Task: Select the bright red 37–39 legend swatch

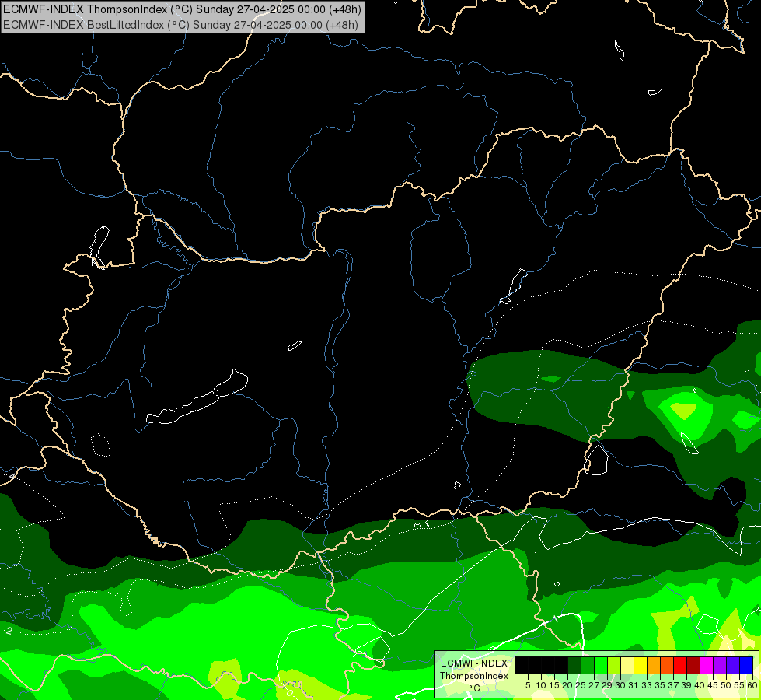Action: click(680, 666)
